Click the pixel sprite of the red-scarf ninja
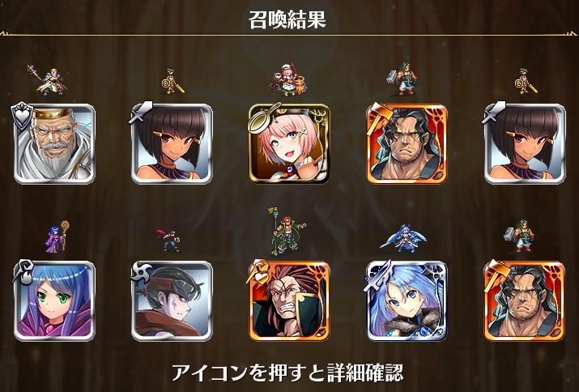The height and width of the screenshot is (392, 579). pyautogui.click(x=168, y=241)
